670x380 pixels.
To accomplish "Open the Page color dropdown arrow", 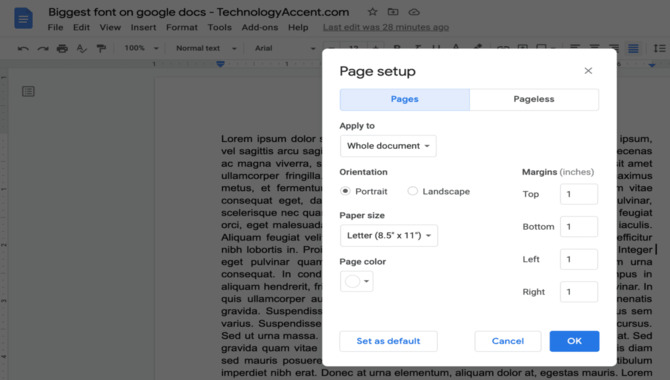I will tap(366, 281).
